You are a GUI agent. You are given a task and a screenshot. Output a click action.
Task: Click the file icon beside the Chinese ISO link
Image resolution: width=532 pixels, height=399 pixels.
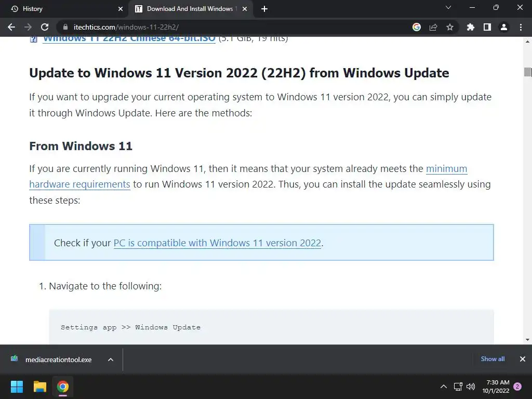(34, 39)
